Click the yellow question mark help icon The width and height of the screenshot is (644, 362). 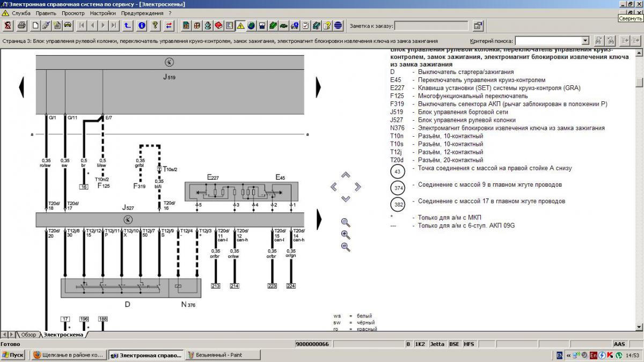(155, 25)
